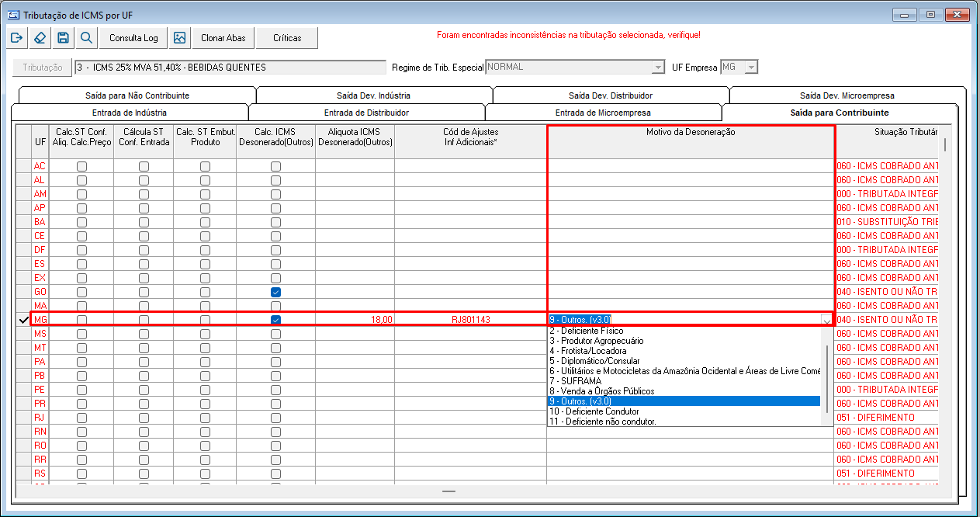The width and height of the screenshot is (980, 517).
Task: Check Calc. ICMS Desonerado for row AC
Action: click(275, 166)
